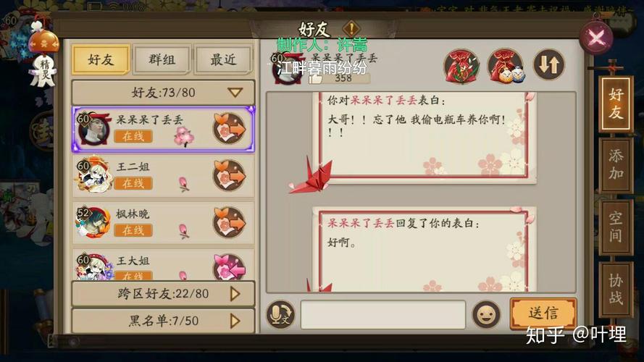644x362 pixels.
Task: Open the 空间 side tab
Action: click(616, 227)
